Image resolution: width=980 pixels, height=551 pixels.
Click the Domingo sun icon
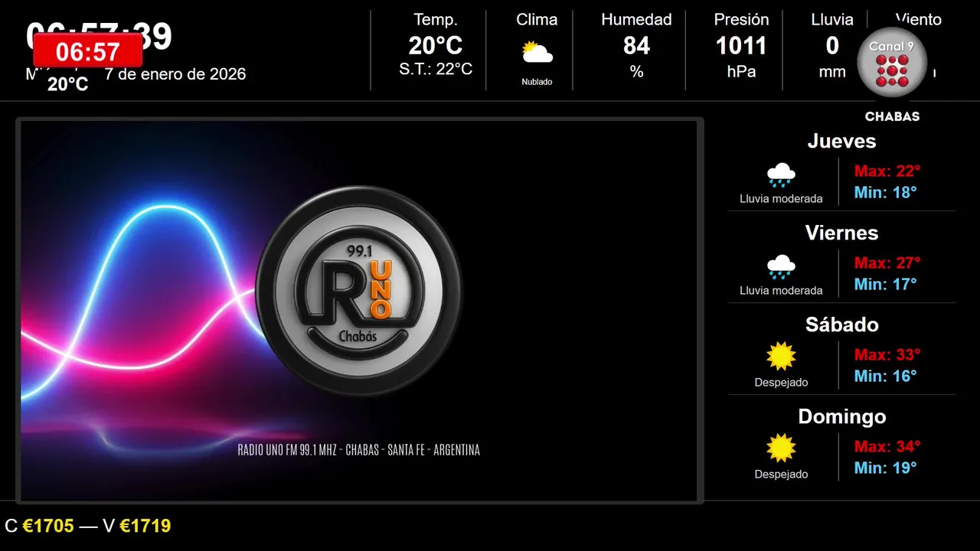(x=781, y=448)
